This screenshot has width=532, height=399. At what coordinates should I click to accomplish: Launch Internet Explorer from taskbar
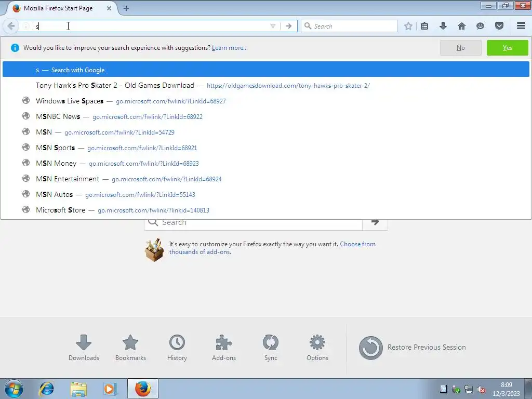(46, 389)
